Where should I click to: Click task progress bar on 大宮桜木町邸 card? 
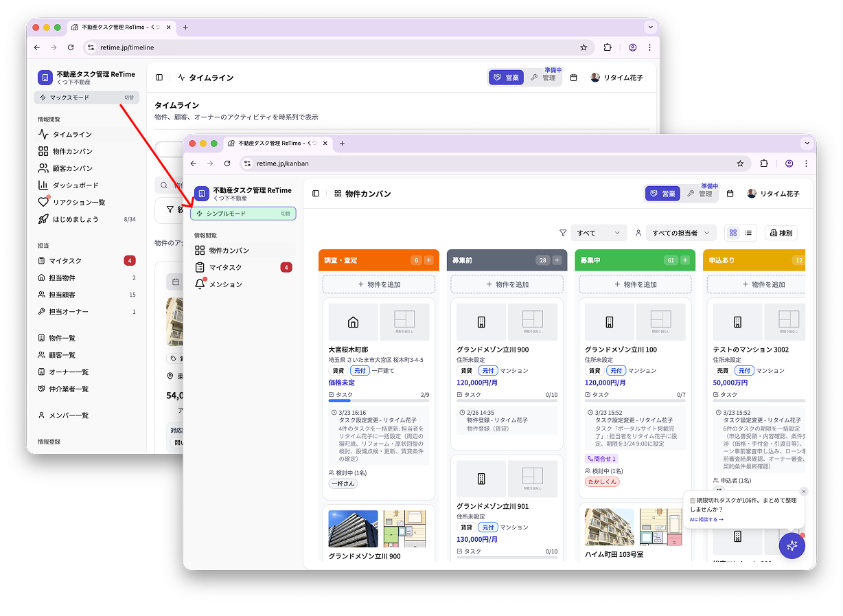click(378, 400)
